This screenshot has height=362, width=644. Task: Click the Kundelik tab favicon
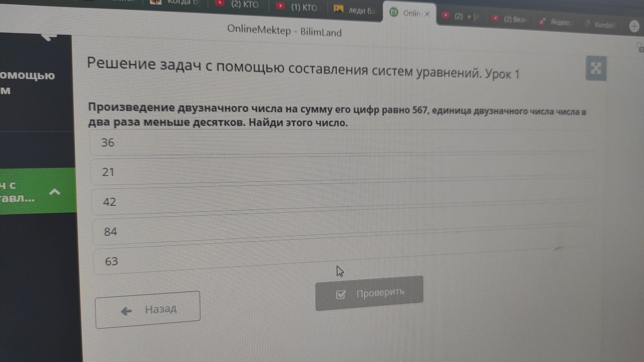pos(587,24)
